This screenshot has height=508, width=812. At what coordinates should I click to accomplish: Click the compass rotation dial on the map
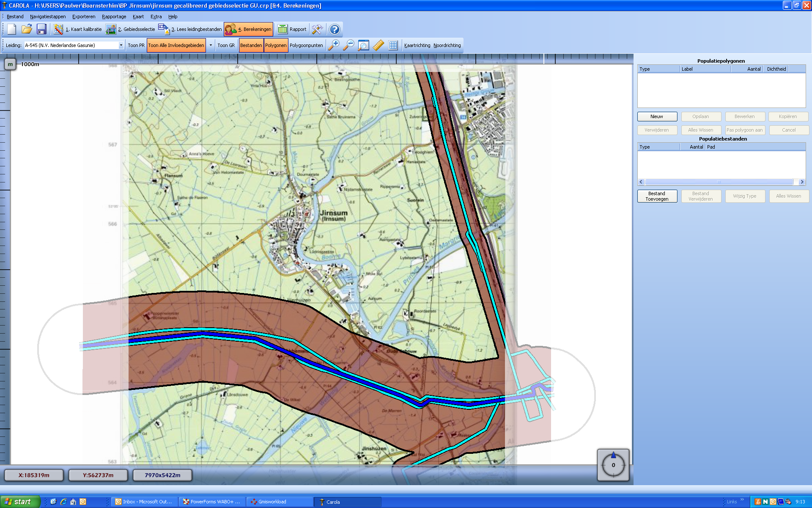point(613,465)
